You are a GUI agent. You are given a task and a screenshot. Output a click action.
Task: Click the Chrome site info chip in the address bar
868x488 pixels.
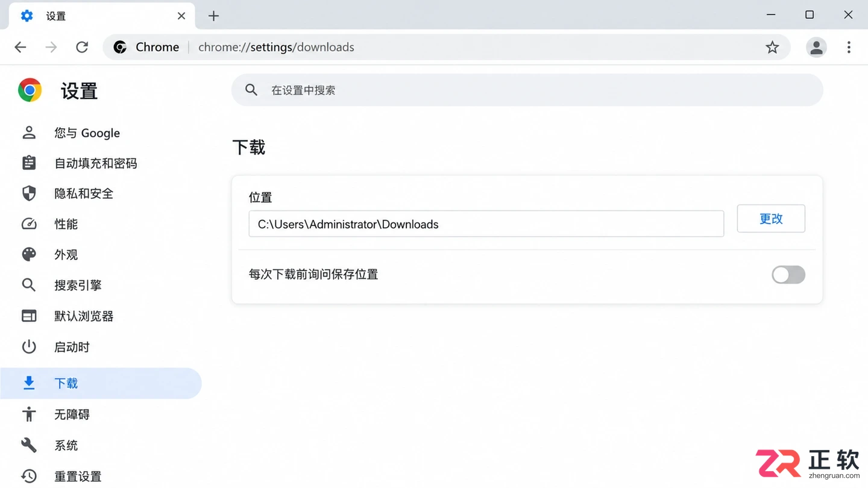(146, 47)
